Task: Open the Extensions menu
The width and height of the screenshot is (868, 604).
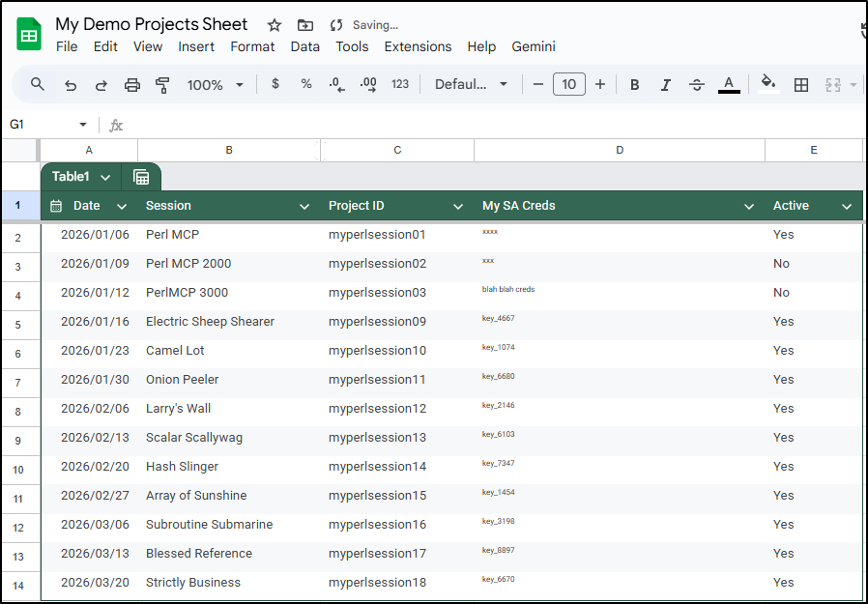Action: point(418,46)
